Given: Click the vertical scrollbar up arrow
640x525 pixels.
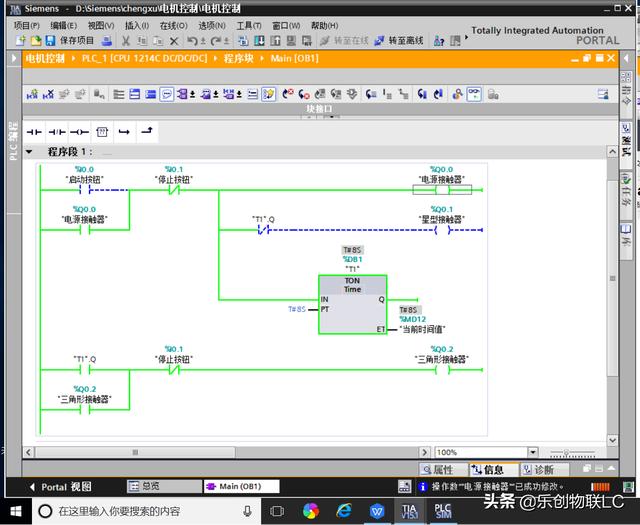Looking at the screenshot, I should tap(612, 152).
